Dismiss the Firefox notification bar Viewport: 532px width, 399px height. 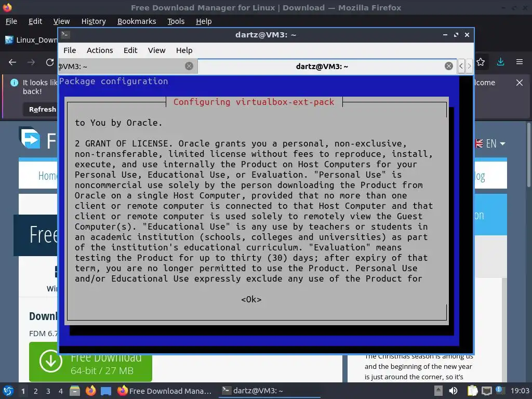click(520, 83)
